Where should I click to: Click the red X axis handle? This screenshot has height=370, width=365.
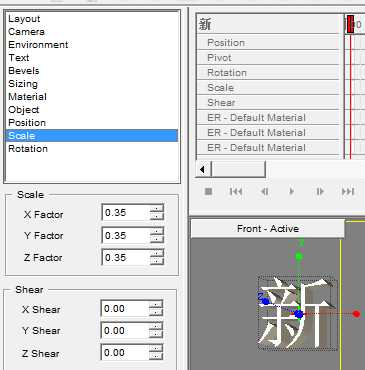(356, 314)
